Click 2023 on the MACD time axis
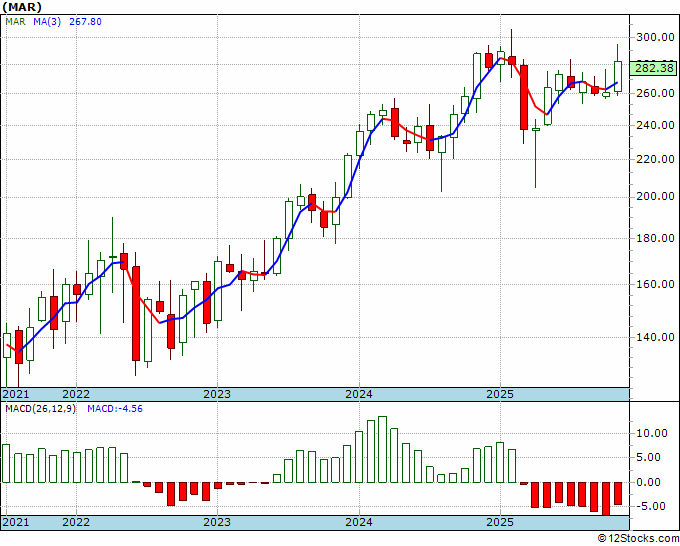This screenshot has width=680, height=546. click(x=217, y=522)
